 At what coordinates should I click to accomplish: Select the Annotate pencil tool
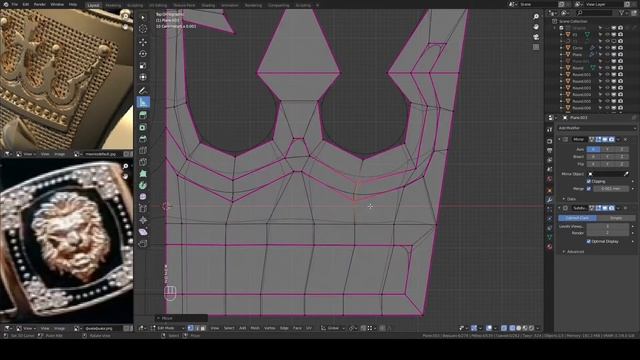click(x=143, y=90)
